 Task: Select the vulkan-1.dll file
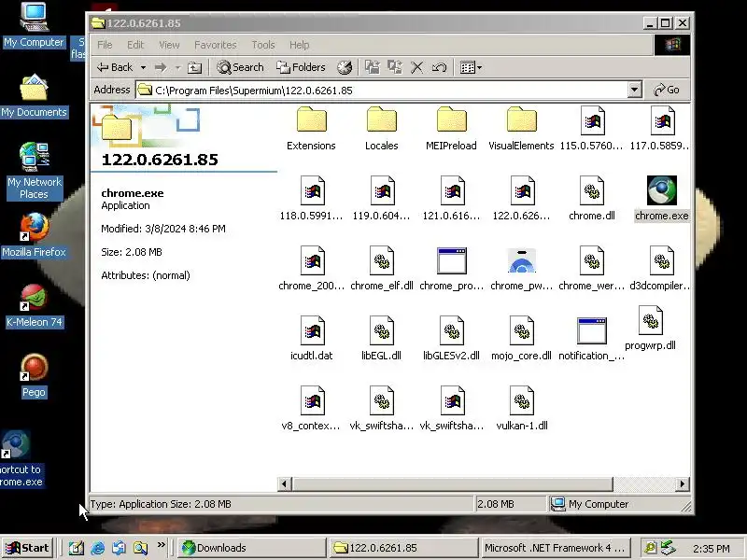(521, 408)
